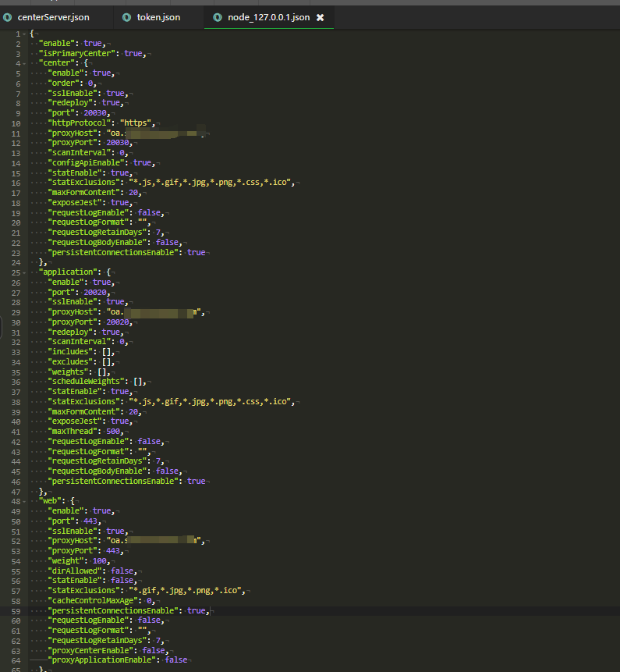The width and height of the screenshot is (620, 672).
Task: Click the token.json file icon
Action: point(128,17)
